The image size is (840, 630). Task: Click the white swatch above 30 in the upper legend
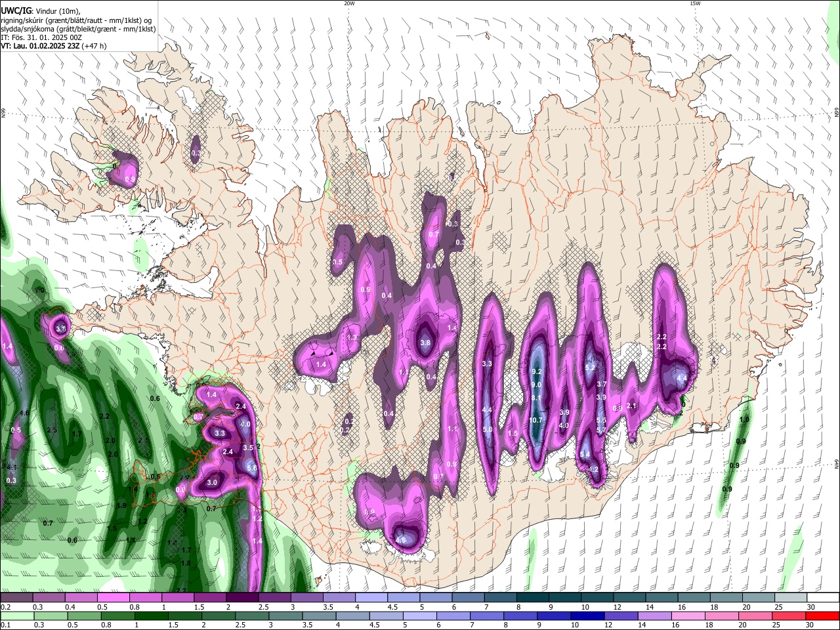822,598
